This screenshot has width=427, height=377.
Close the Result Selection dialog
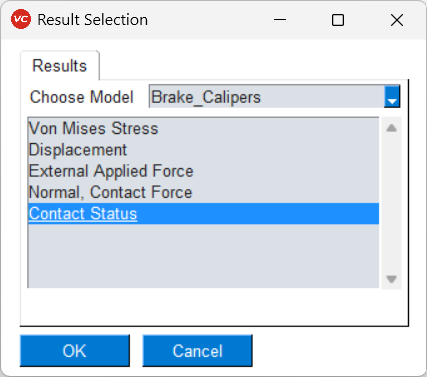coord(397,20)
